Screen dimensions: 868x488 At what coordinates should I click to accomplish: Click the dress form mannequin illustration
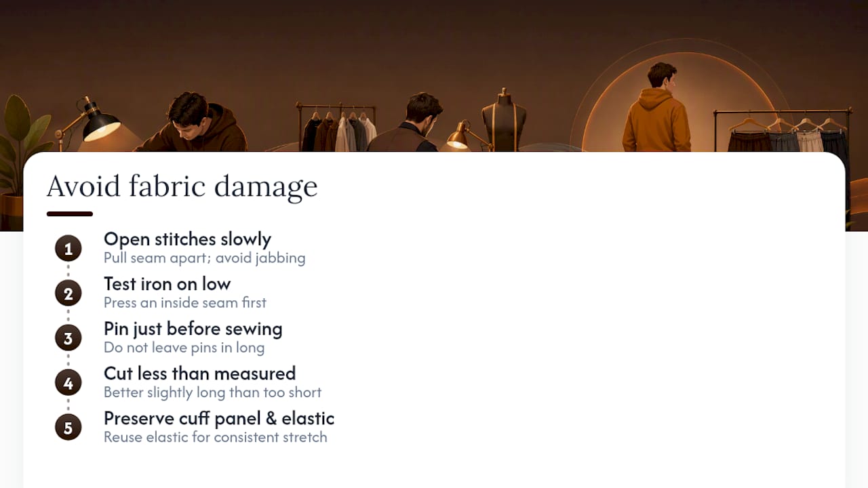point(504,120)
